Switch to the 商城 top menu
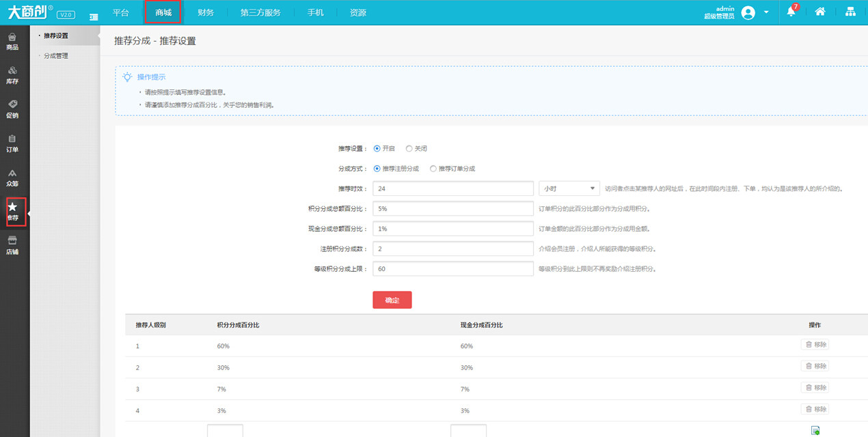The height and width of the screenshot is (437, 868). click(163, 12)
